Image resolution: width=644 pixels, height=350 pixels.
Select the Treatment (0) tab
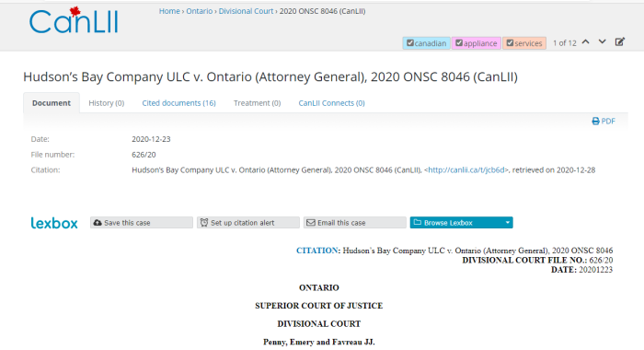point(257,103)
